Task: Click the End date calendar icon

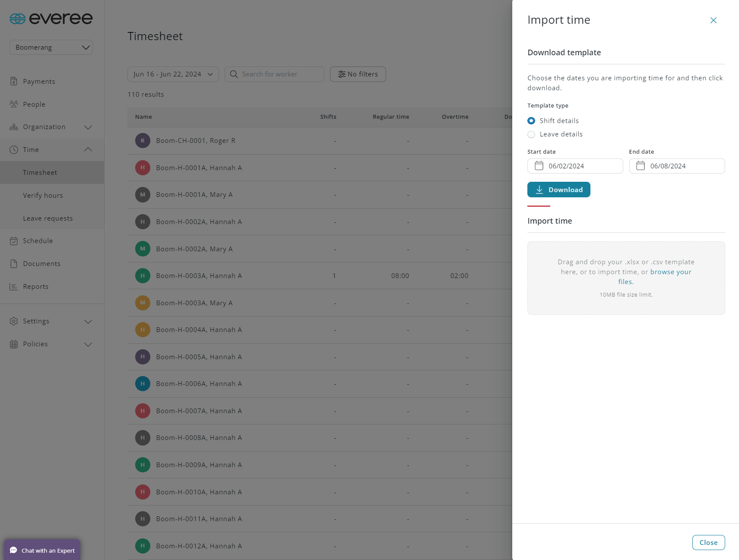Action: (641, 166)
